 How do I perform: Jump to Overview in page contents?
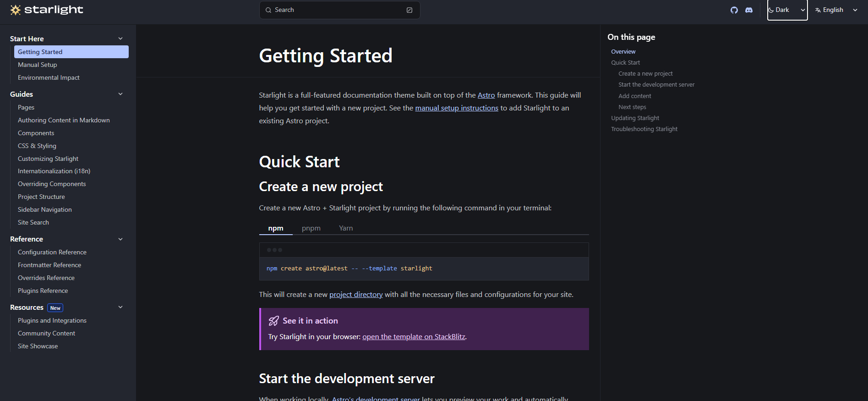[x=623, y=52]
